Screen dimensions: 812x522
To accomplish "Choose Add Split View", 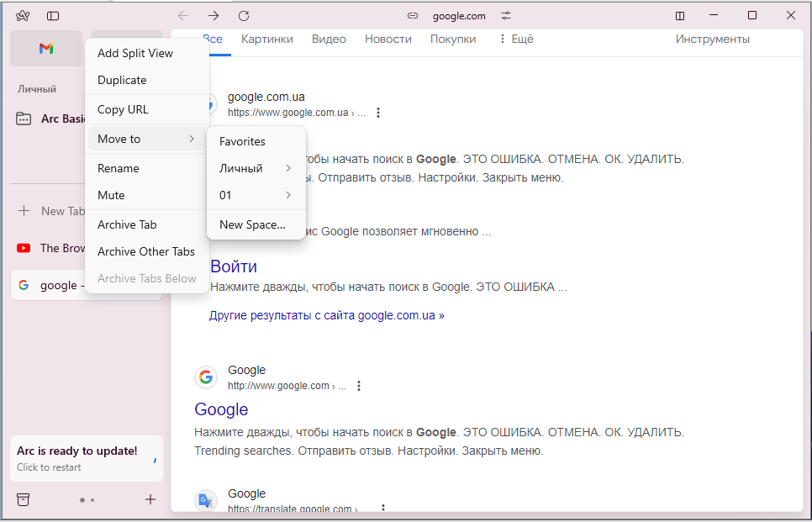I will coord(147,53).
